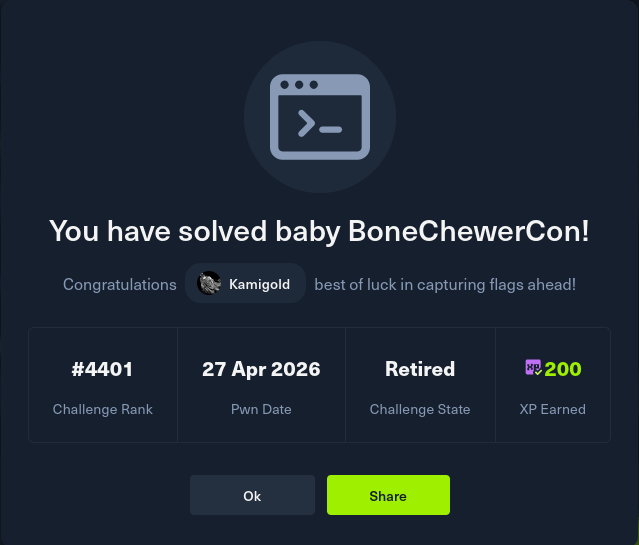639x545 pixels.
Task: Share the solved challenge
Action: tap(388, 495)
